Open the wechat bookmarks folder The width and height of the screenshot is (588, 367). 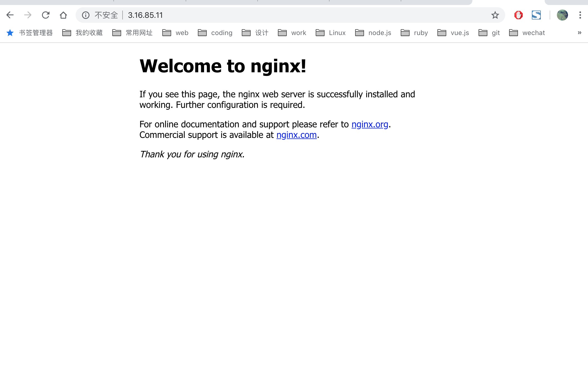pos(527,33)
